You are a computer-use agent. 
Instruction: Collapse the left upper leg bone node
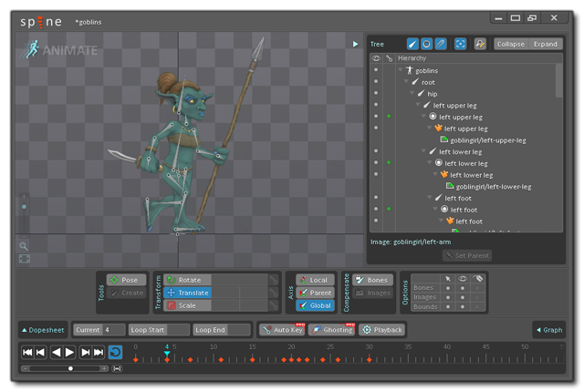[x=418, y=106]
